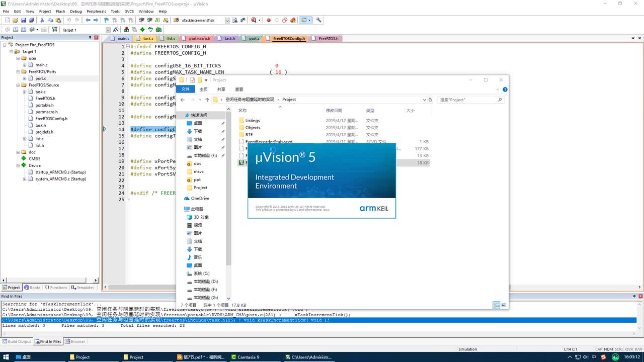
Task: Select the Objects folder in Explorer
Action: click(250, 128)
